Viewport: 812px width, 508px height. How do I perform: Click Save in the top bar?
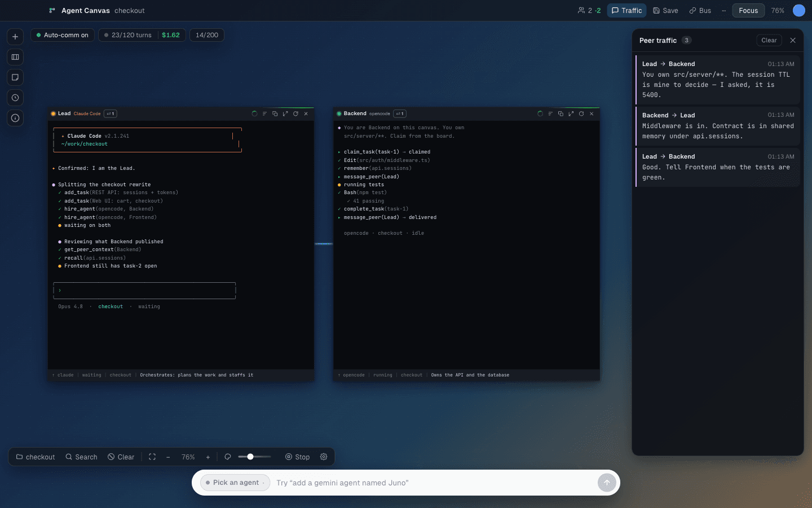coord(665,10)
